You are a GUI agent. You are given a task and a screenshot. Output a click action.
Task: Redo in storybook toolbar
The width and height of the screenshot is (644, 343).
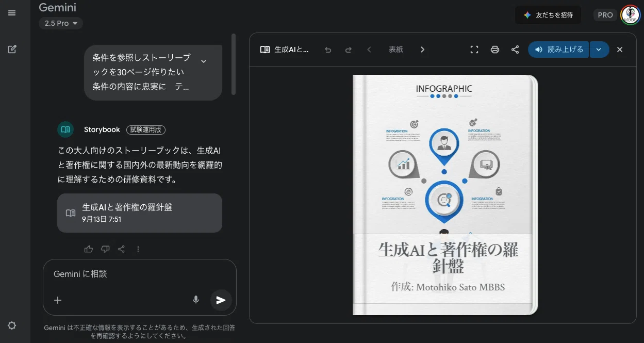click(349, 50)
